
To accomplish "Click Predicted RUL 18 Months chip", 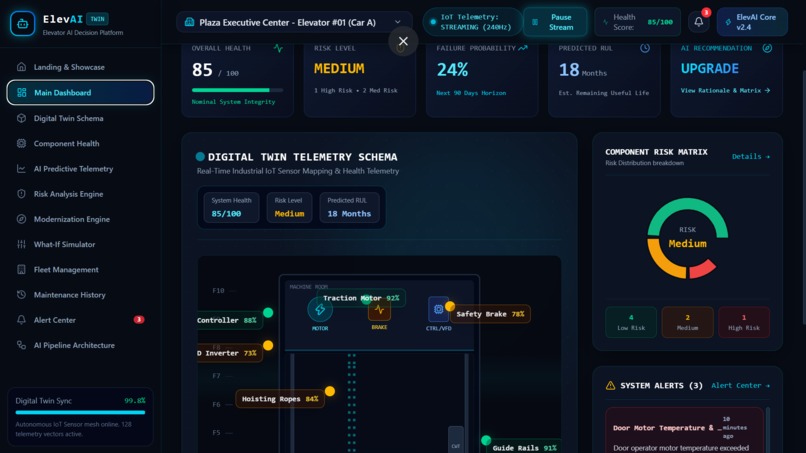I will click(349, 207).
